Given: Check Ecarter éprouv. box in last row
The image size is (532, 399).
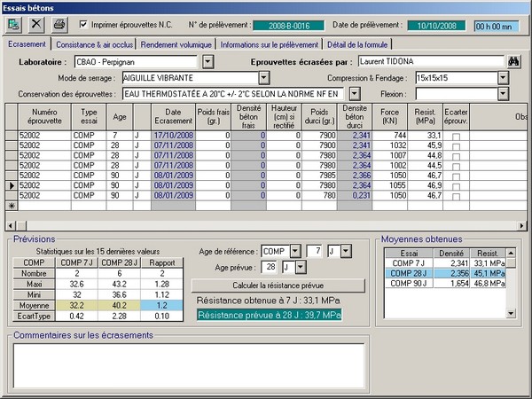Looking at the screenshot, I should coord(457,195).
